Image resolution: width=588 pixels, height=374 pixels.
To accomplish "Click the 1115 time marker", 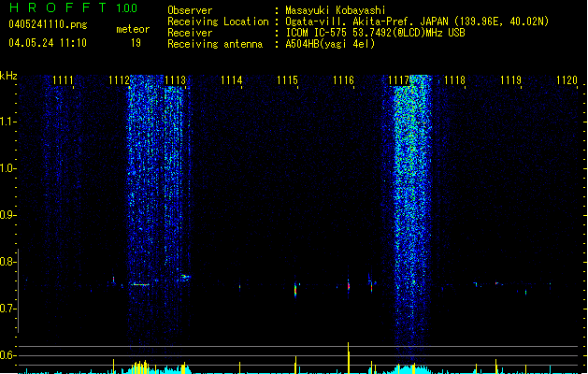I will click(x=287, y=80).
